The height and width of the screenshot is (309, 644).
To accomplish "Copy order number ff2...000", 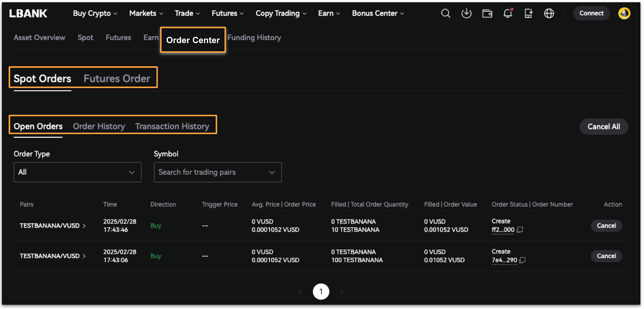I will click(520, 230).
